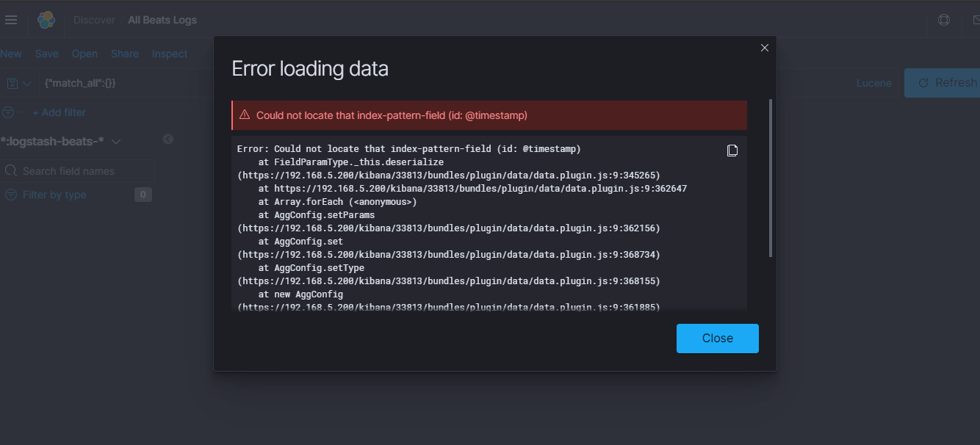
Task: Click the Filter by type funnel icon
Action: click(x=10, y=195)
